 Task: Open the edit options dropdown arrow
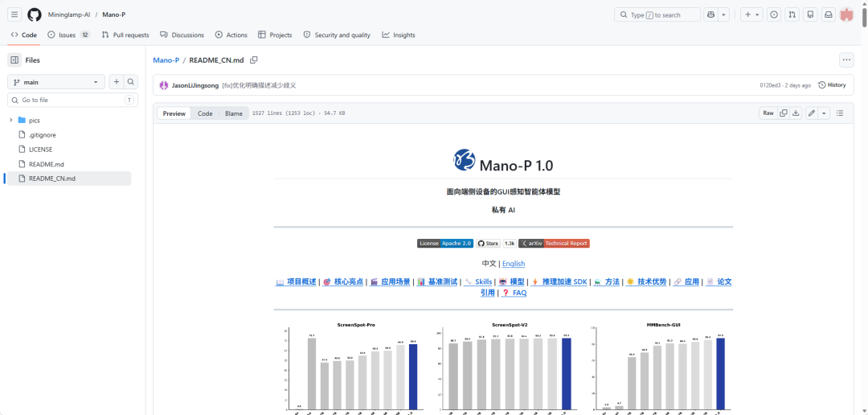(x=824, y=113)
